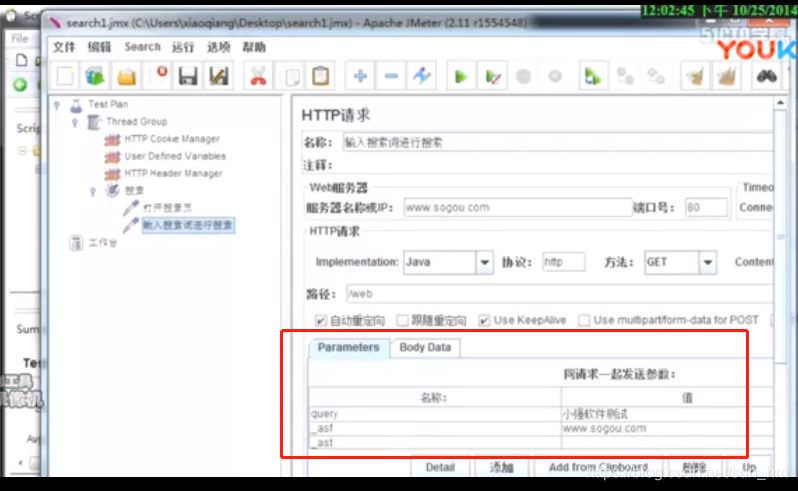Click the Save As toolbar icon
The image size is (798, 491).
(x=219, y=76)
